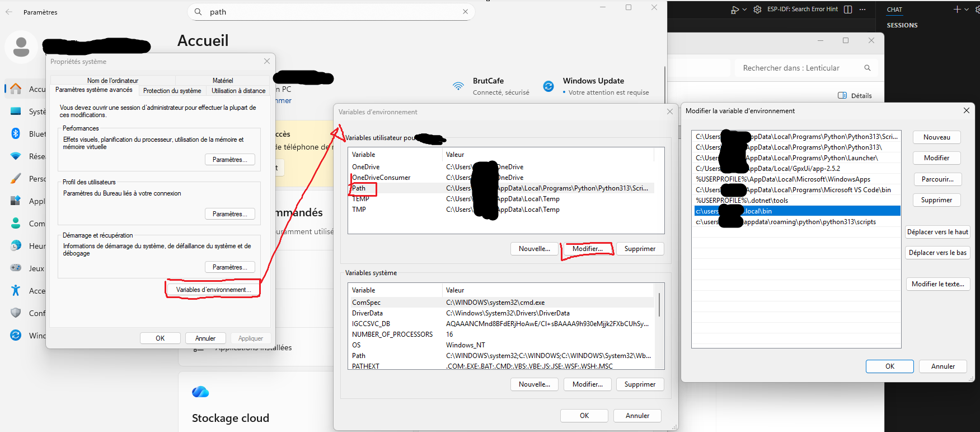Select the Personalization paintbrush icon
This screenshot has width=980, height=432.
coord(16,178)
